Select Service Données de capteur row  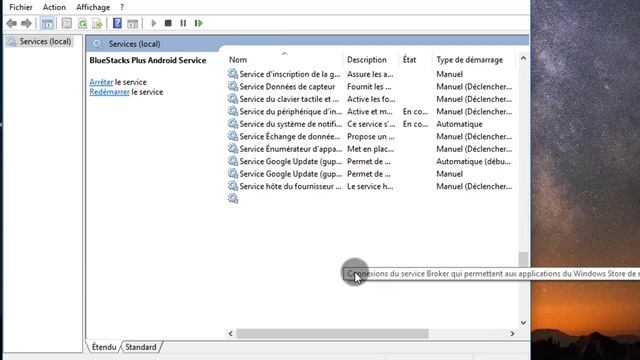pos(370,87)
